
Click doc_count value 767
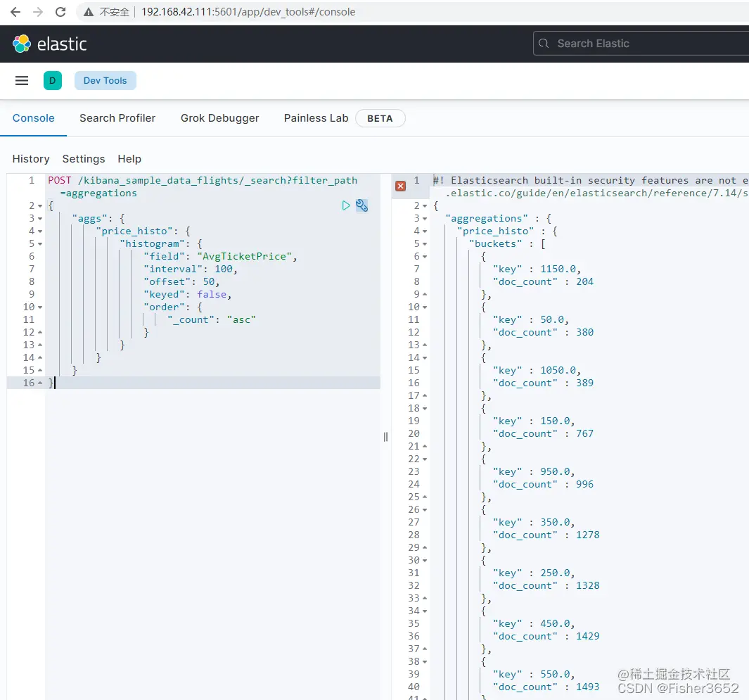(584, 433)
